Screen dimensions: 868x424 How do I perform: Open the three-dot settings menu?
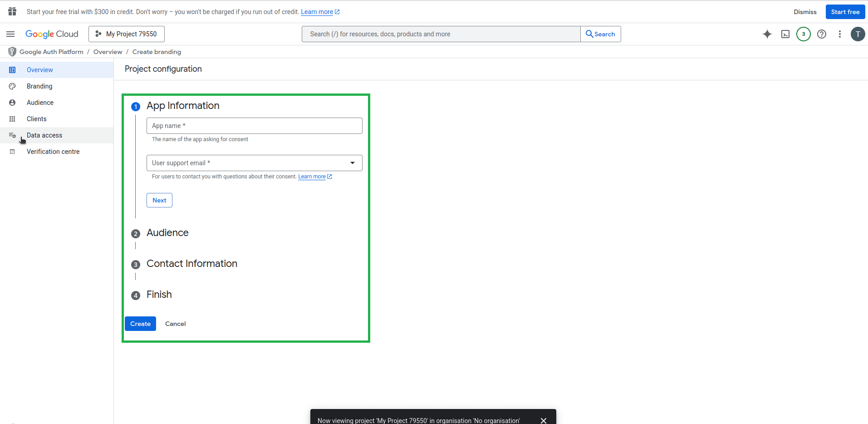[x=839, y=34]
